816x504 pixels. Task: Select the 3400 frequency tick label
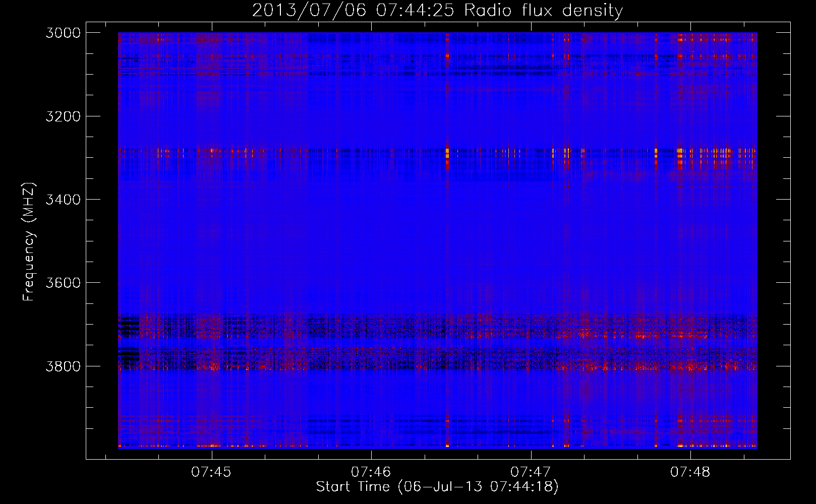click(x=63, y=200)
